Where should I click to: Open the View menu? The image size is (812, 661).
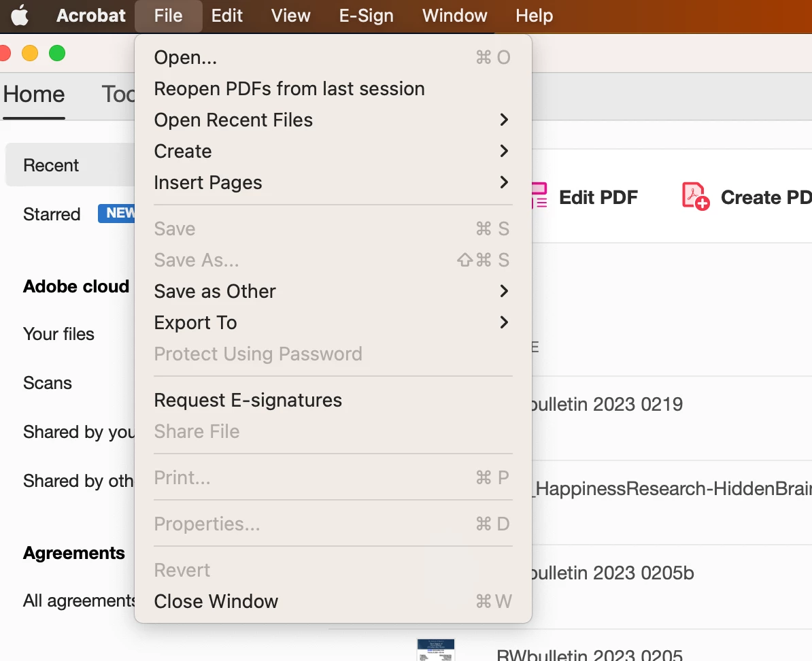coord(290,16)
